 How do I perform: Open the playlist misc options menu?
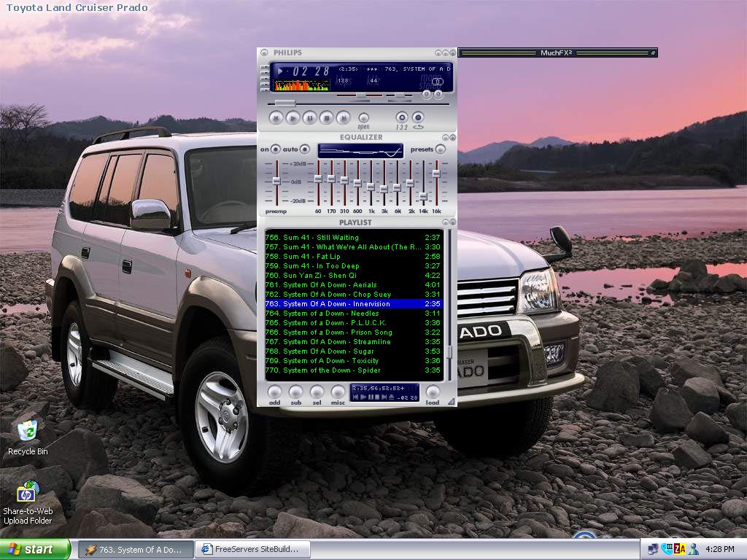click(x=338, y=392)
